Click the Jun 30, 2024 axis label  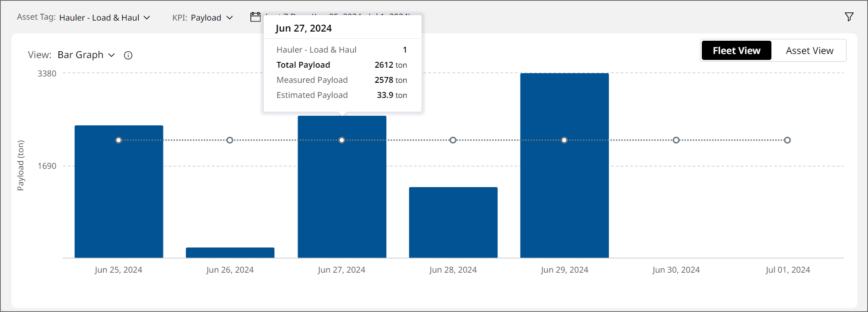point(676,270)
